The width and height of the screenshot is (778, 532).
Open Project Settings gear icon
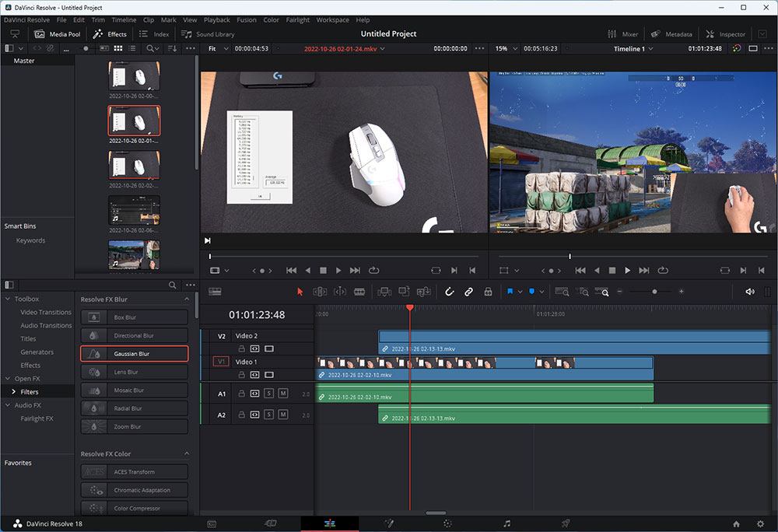click(x=759, y=523)
